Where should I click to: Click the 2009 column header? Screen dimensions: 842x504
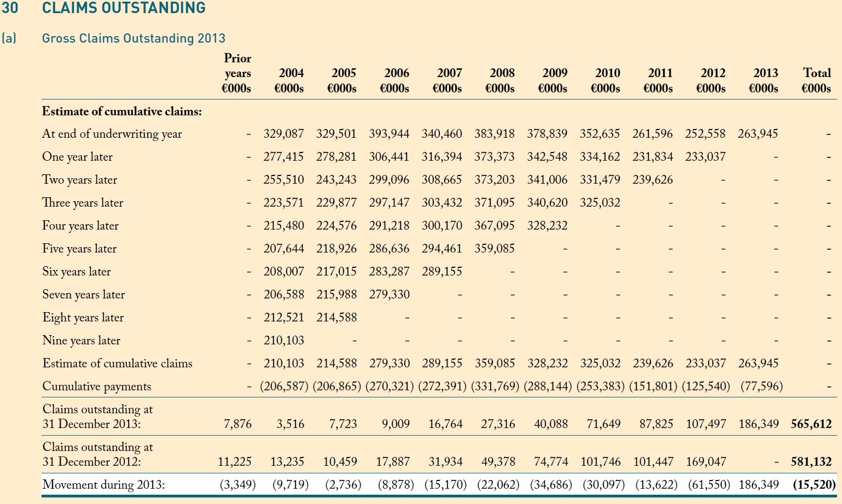[x=554, y=80]
